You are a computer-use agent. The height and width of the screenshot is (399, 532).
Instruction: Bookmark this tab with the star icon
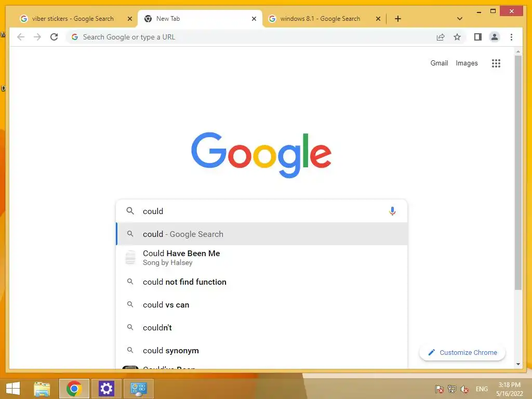(457, 37)
